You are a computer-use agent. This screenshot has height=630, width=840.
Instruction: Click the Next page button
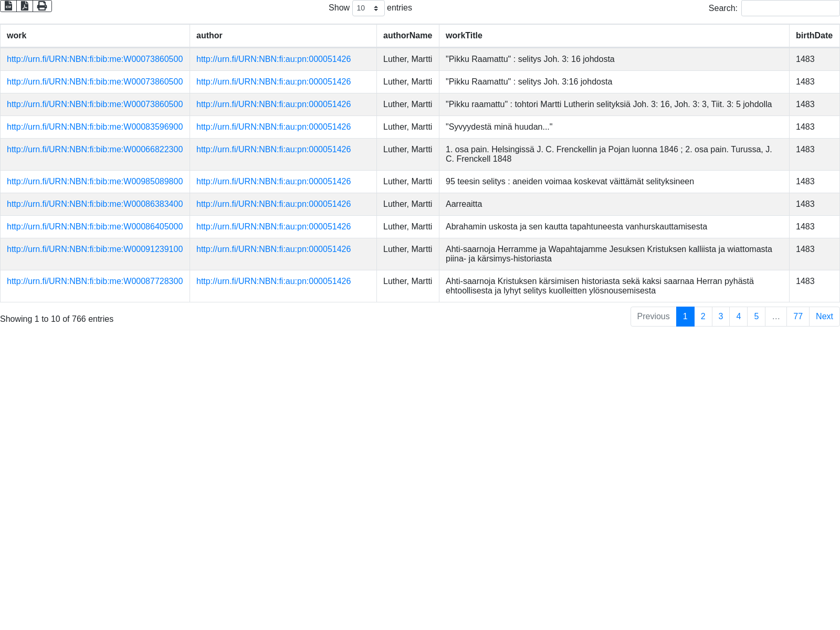click(x=824, y=317)
